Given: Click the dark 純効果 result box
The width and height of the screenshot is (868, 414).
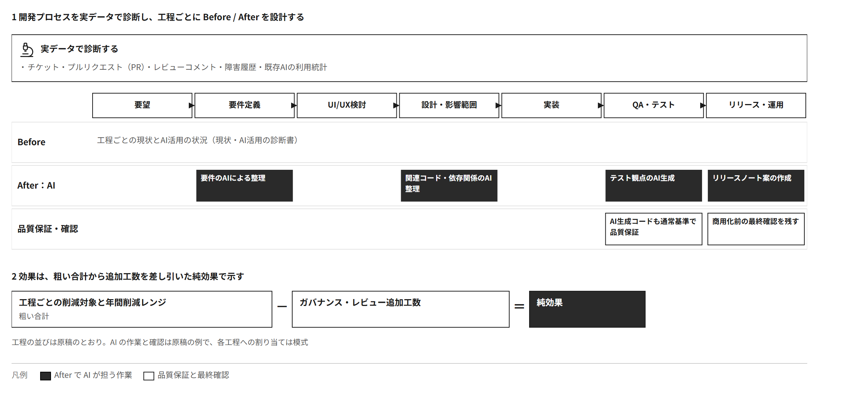Looking at the screenshot, I should [x=587, y=309].
